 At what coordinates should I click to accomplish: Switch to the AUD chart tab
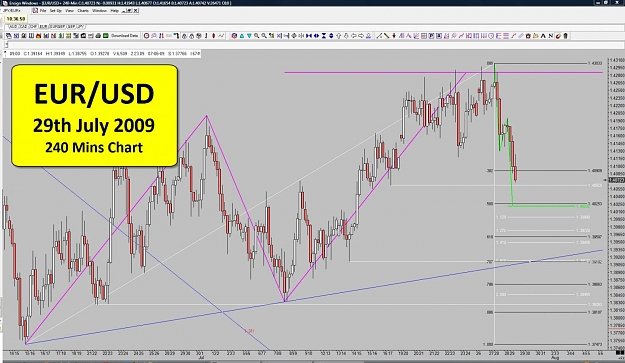tap(13, 27)
